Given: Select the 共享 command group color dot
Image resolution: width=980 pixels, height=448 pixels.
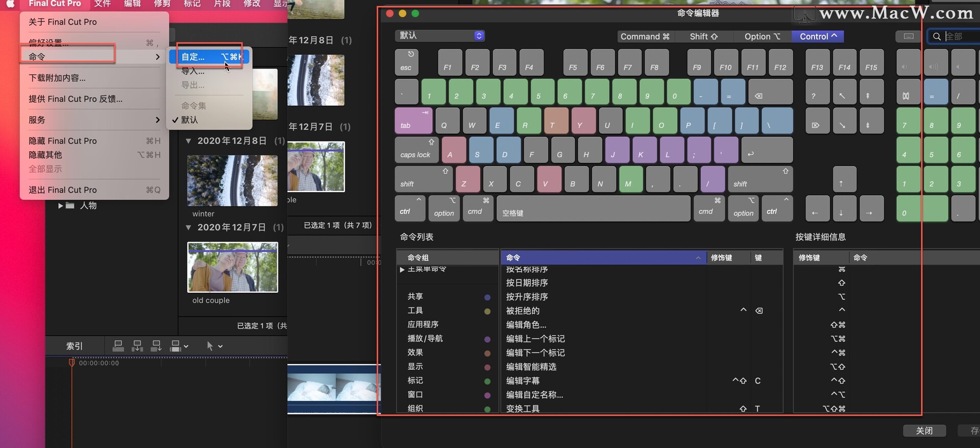Looking at the screenshot, I should pos(487,297).
